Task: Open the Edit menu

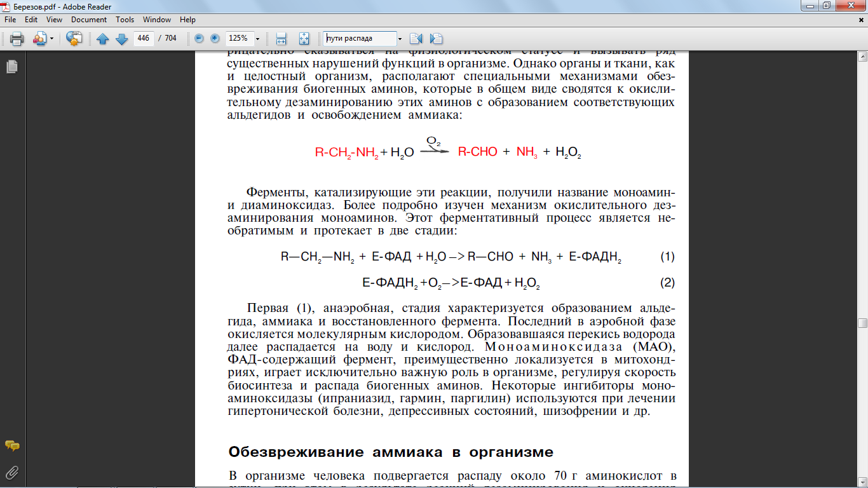Action: click(x=31, y=20)
